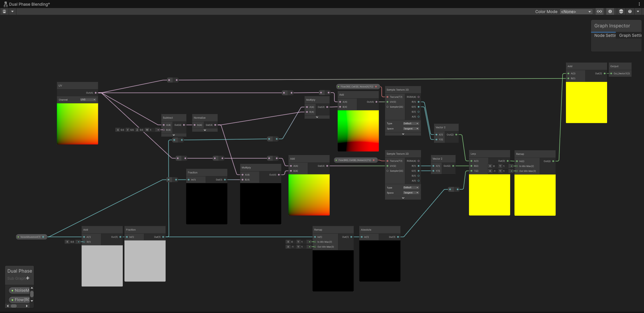Select the NoiseMovement property in the blackboard
The image size is (644, 313).
[x=19, y=290]
